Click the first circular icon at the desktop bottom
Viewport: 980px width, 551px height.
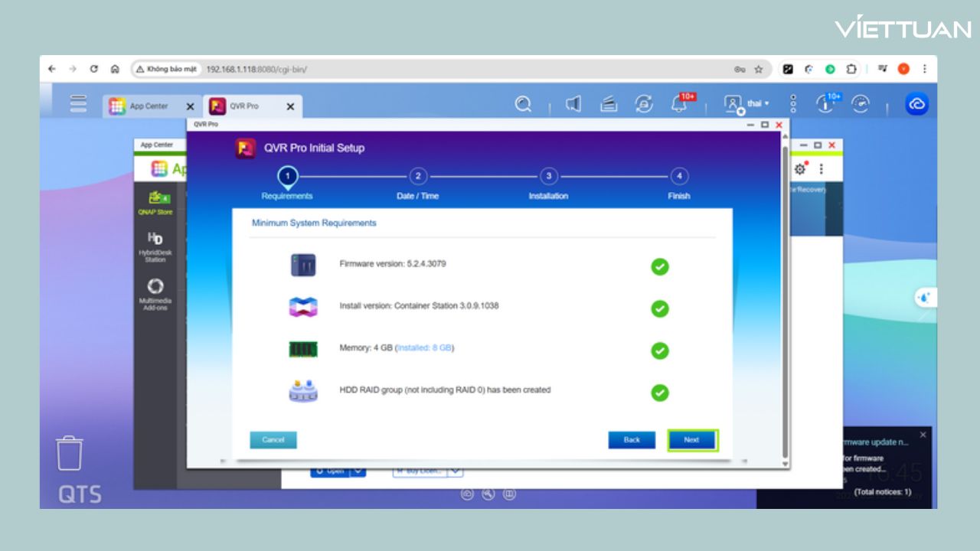click(x=467, y=494)
